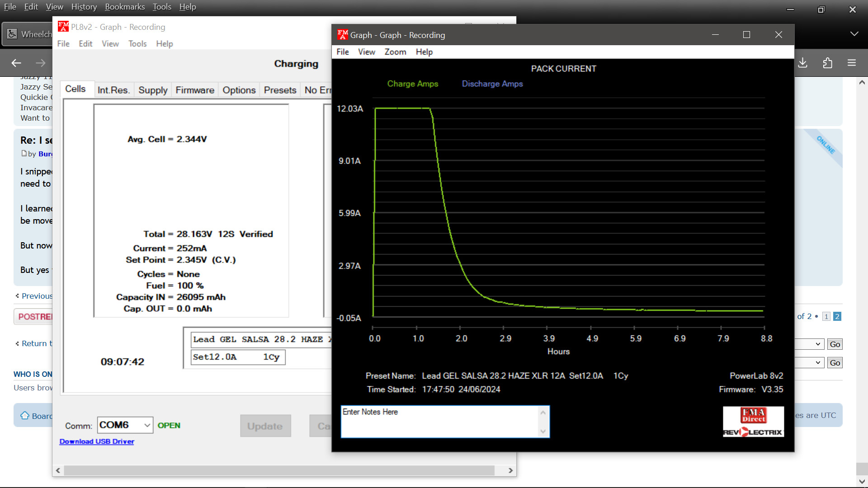Click in the Enter Notes Here box
868x488 pixels.
(x=439, y=422)
